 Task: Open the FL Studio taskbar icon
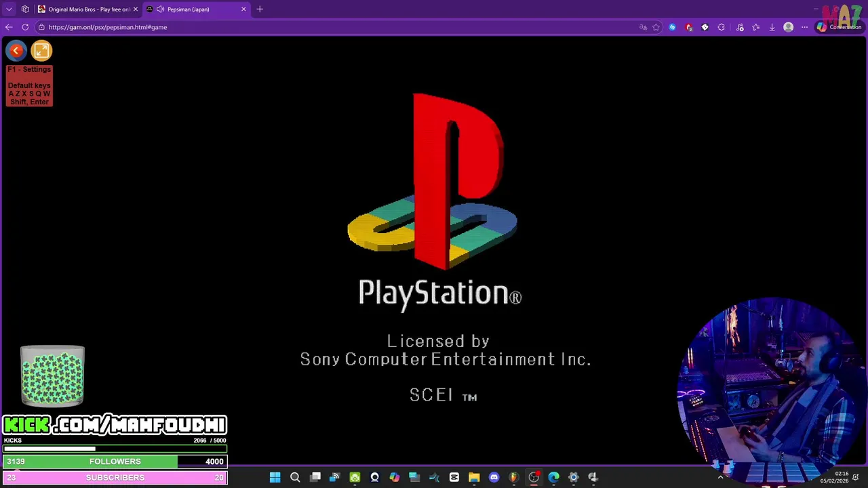coord(513,478)
